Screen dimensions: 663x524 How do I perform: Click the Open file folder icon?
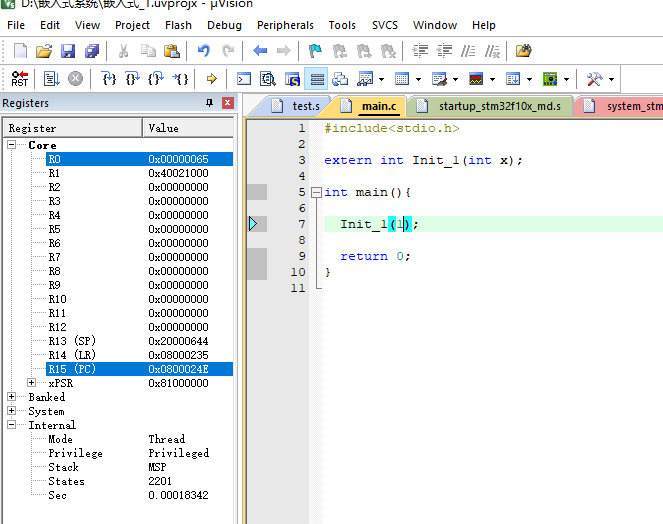44,50
